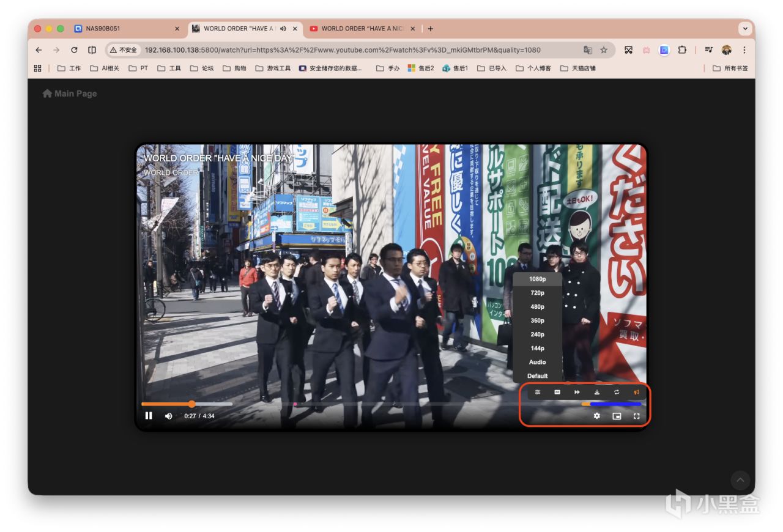This screenshot has height=532, width=783.
Task: Open the media control music icon
Action: [x=708, y=50]
